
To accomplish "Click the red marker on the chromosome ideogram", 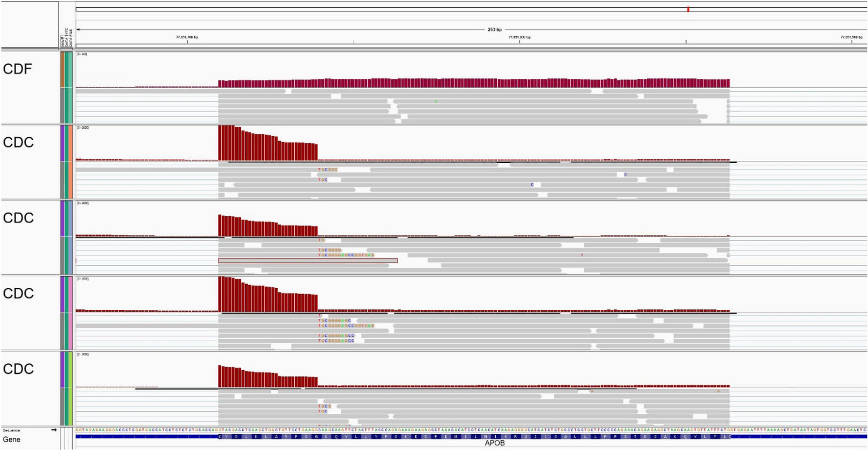I will pos(688,9).
